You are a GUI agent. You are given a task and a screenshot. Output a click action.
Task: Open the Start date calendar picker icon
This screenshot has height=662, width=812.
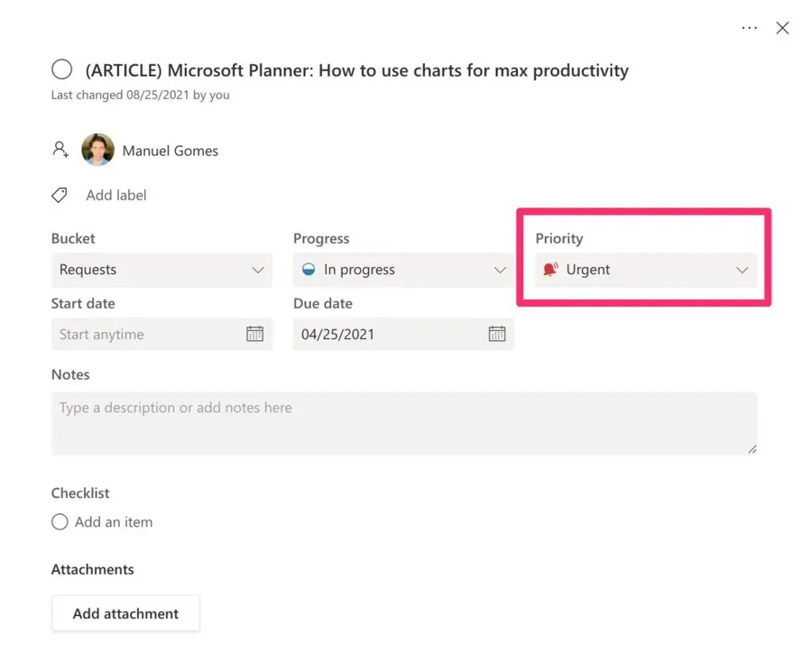pyautogui.click(x=254, y=334)
